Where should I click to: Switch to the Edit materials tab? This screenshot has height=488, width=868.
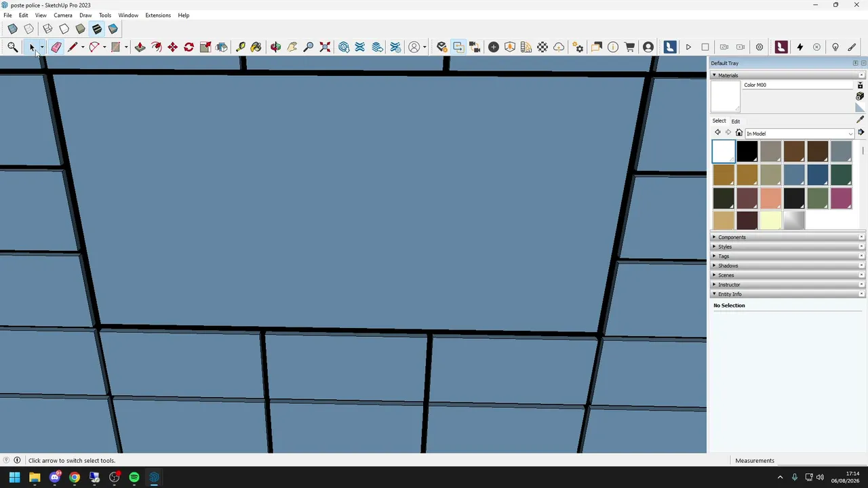pyautogui.click(x=736, y=121)
